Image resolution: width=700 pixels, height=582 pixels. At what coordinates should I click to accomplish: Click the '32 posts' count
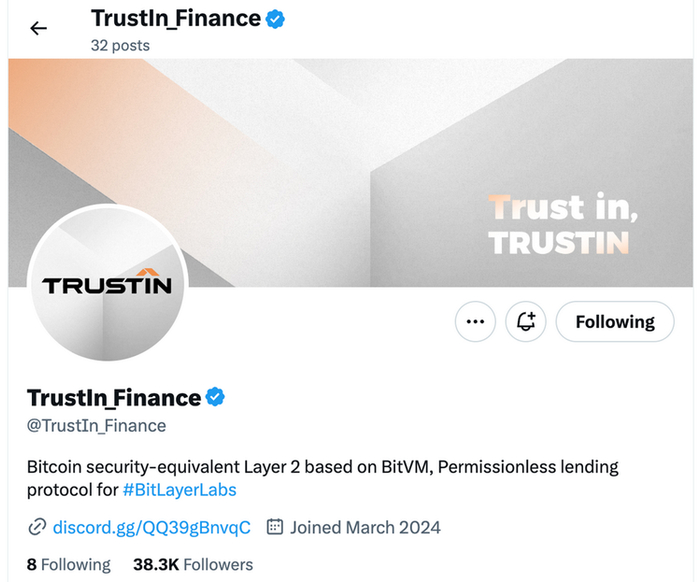coord(119,45)
